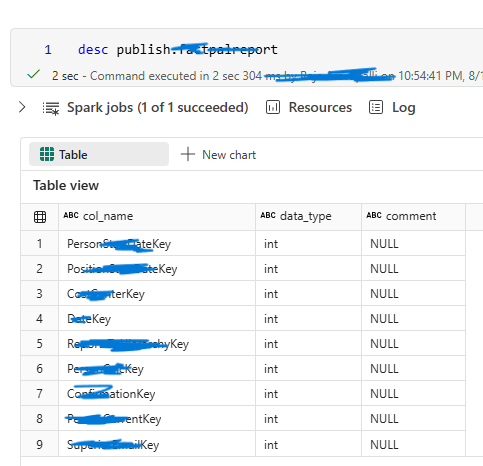Click the Log list icon
The image size is (483, 466).
click(x=376, y=107)
